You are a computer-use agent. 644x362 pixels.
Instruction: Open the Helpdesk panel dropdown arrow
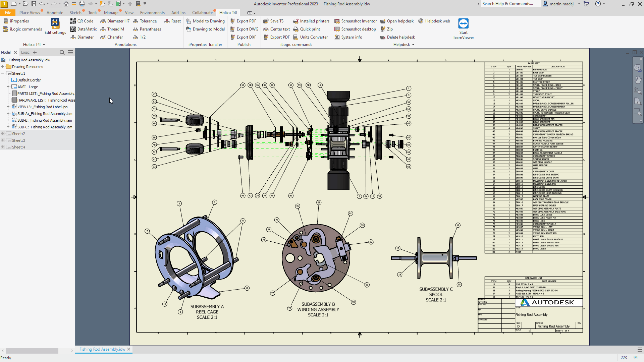pos(413,45)
